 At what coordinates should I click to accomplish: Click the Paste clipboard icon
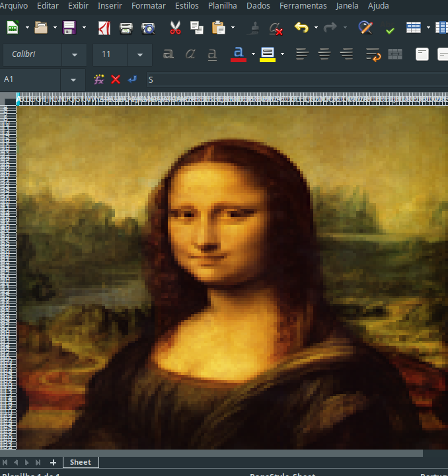[x=219, y=28]
